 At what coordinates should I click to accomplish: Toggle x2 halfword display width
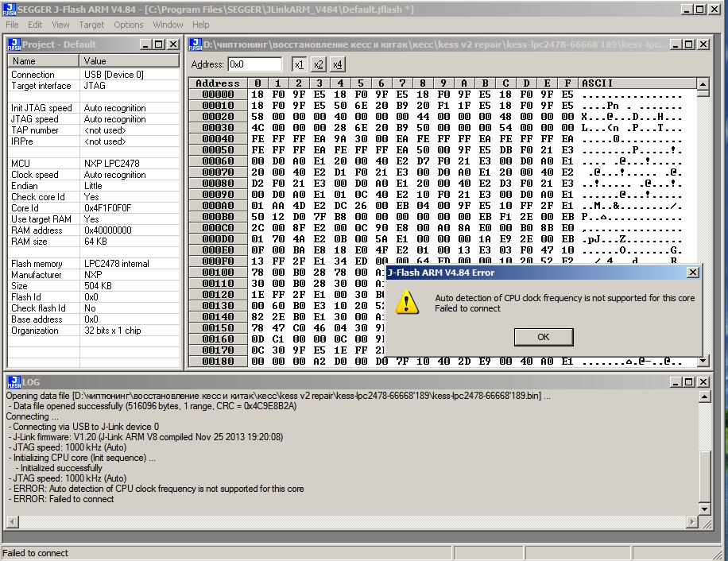point(318,64)
